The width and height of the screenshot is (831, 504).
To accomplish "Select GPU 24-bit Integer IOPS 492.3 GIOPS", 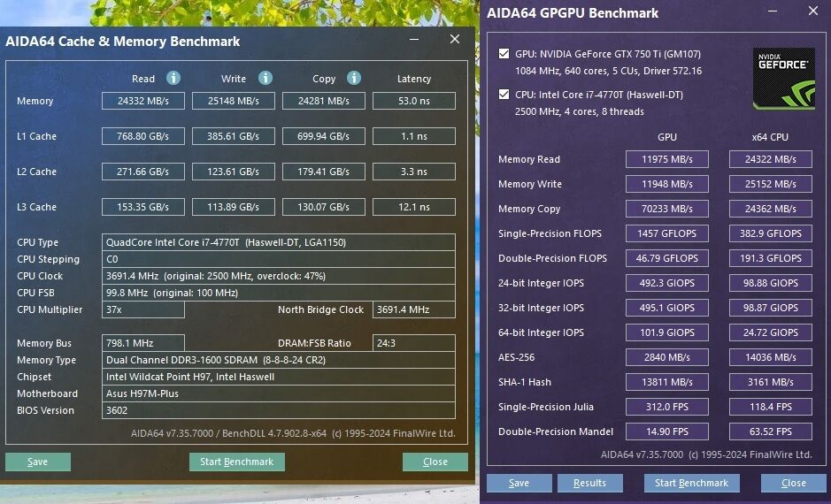I will coord(666,283).
